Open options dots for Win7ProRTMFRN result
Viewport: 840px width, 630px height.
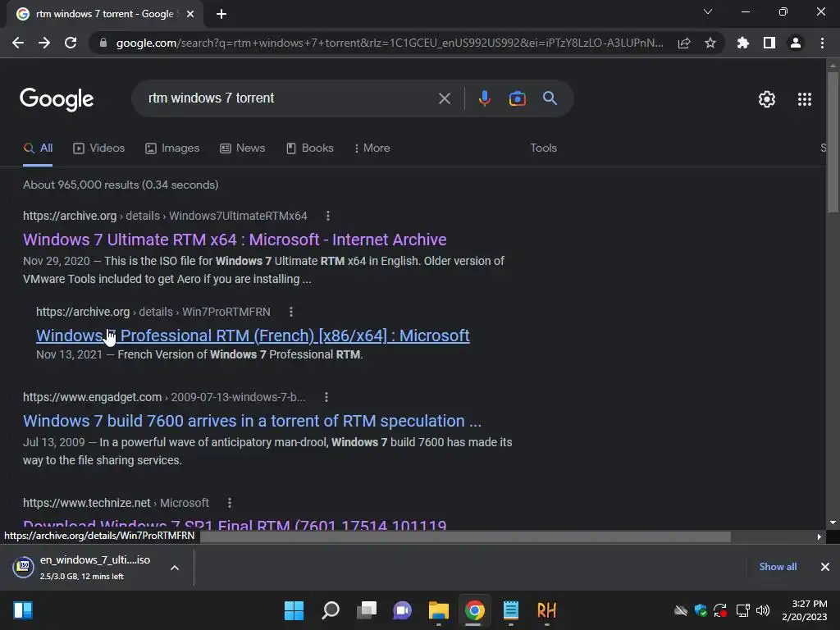click(291, 312)
